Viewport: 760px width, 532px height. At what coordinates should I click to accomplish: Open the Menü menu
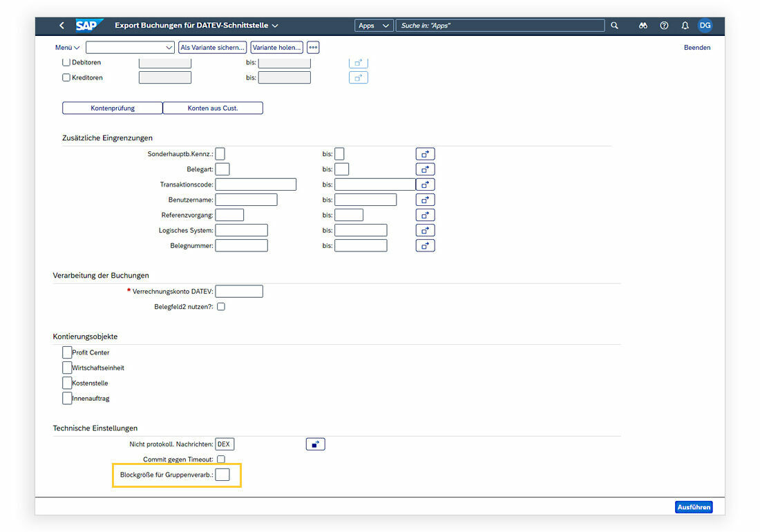[66, 47]
